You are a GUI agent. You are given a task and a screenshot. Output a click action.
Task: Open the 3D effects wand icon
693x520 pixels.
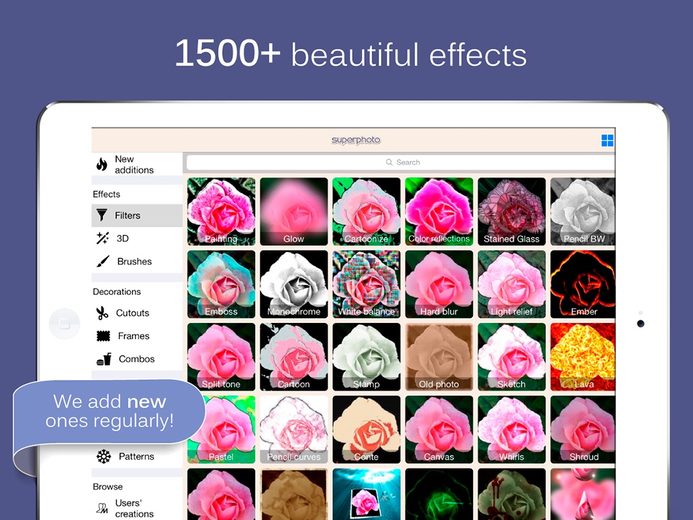103,238
